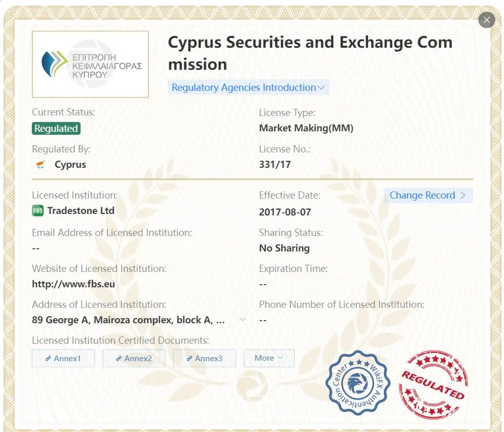504x432 pixels.
Task: Close the license certificate popup
Action: [487, 20]
